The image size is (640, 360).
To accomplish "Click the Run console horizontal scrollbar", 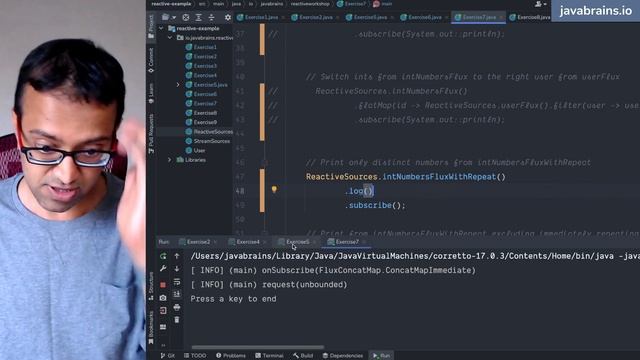I will point(258,347).
